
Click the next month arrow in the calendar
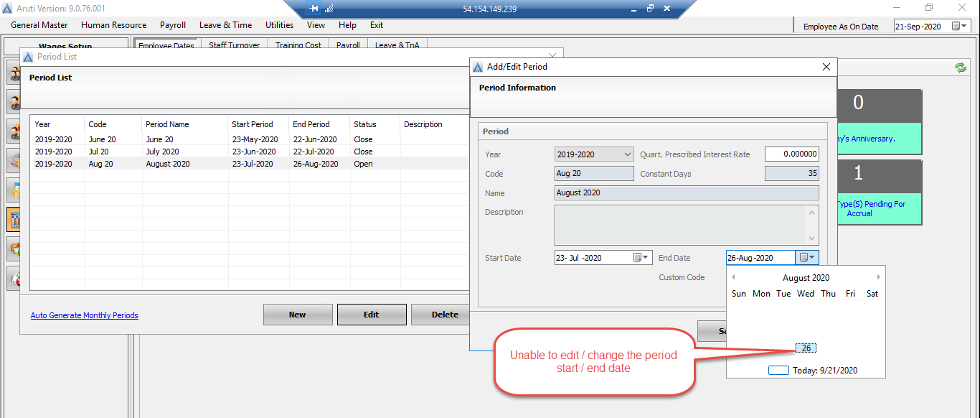coord(878,277)
